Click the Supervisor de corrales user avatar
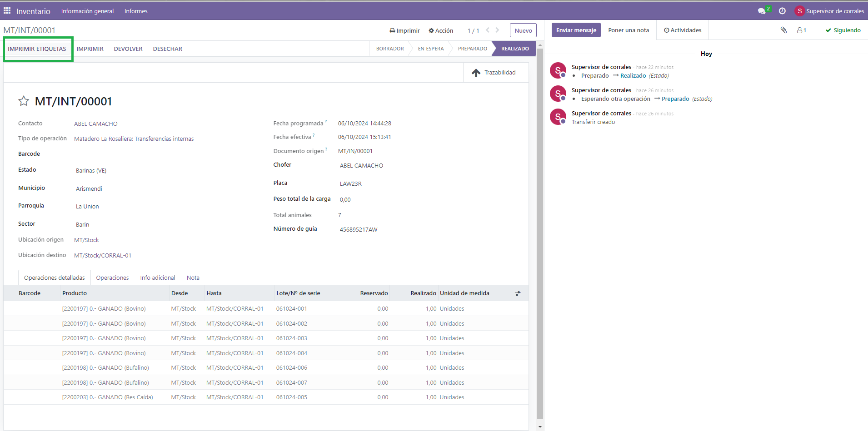 point(799,11)
